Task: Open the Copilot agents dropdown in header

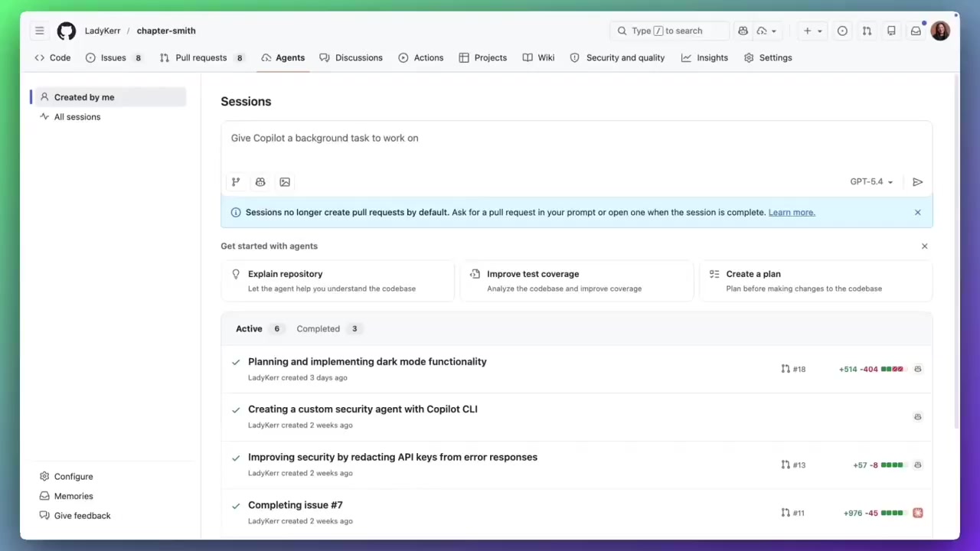Action: click(x=766, y=31)
